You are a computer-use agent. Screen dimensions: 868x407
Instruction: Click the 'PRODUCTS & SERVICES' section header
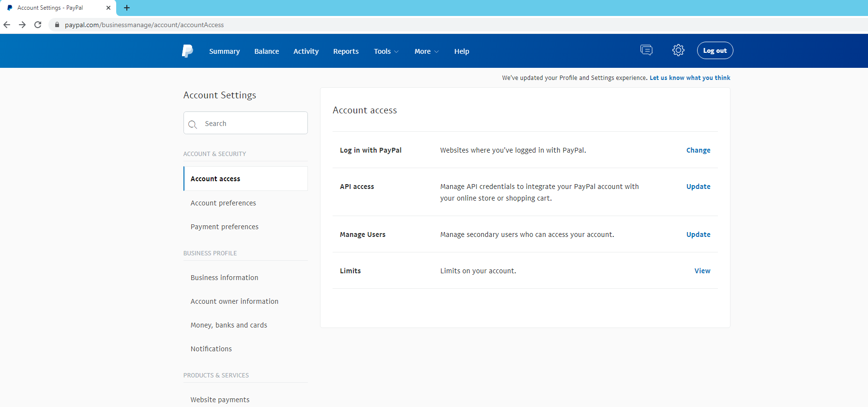216,376
